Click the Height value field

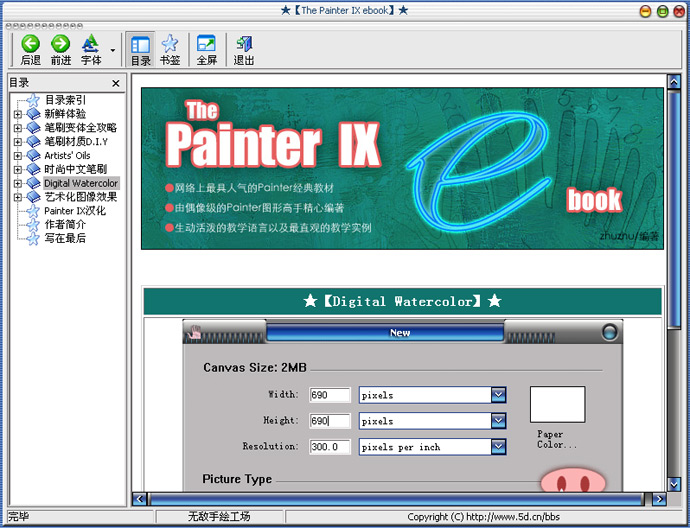[x=330, y=421]
